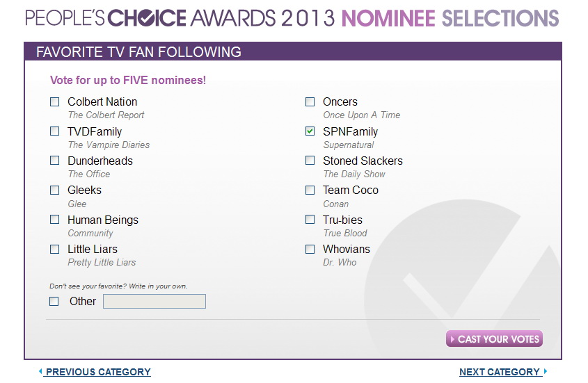Tick the Little Liars checkbox
This screenshot has width=588, height=383.
pyautogui.click(x=55, y=250)
